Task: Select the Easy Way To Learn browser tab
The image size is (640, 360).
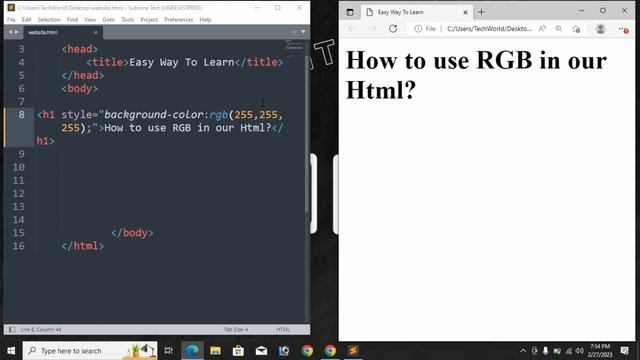Action: [x=416, y=12]
